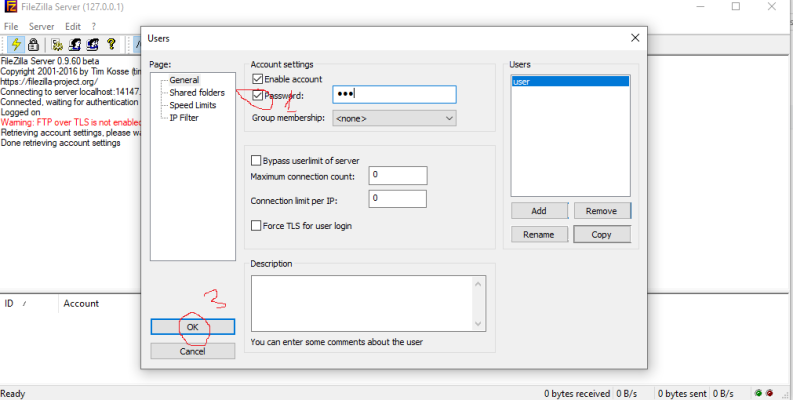Screen dimensions: 793x400
Task: Close the Users dialog with X
Action: 635,38
